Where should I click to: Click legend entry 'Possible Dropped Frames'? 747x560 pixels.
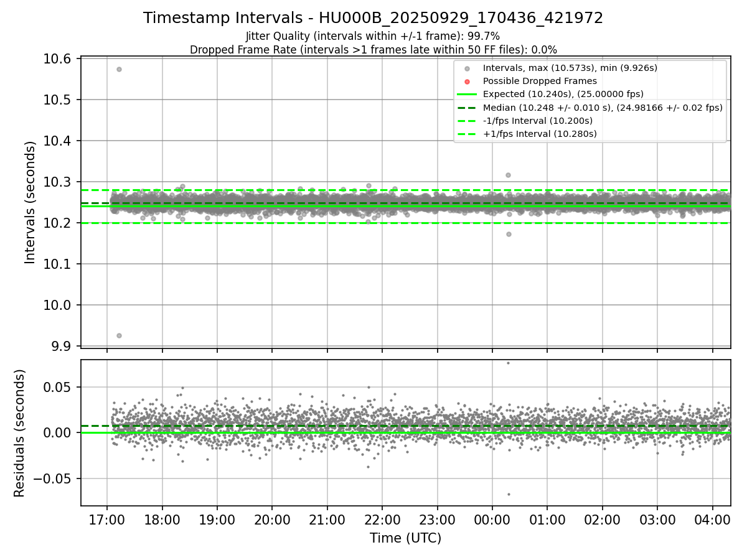(x=540, y=81)
